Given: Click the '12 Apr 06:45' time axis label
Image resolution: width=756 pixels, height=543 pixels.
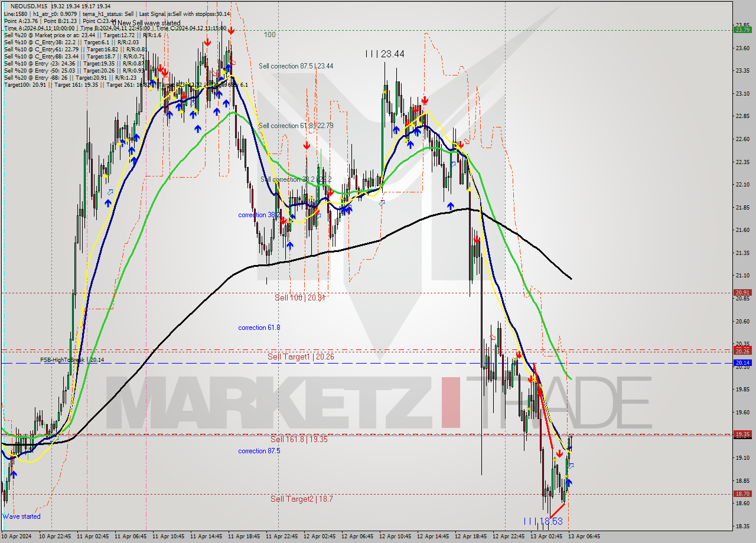Looking at the screenshot, I should (358, 537).
